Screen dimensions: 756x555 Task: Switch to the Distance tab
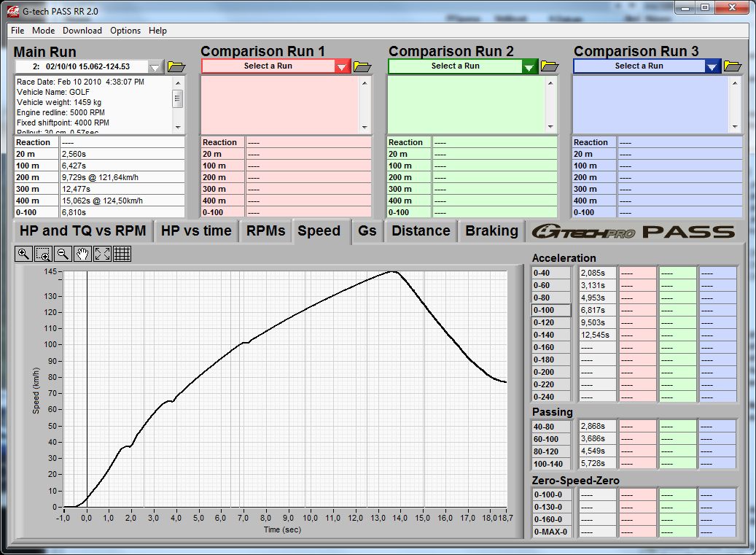tap(421, 231)
